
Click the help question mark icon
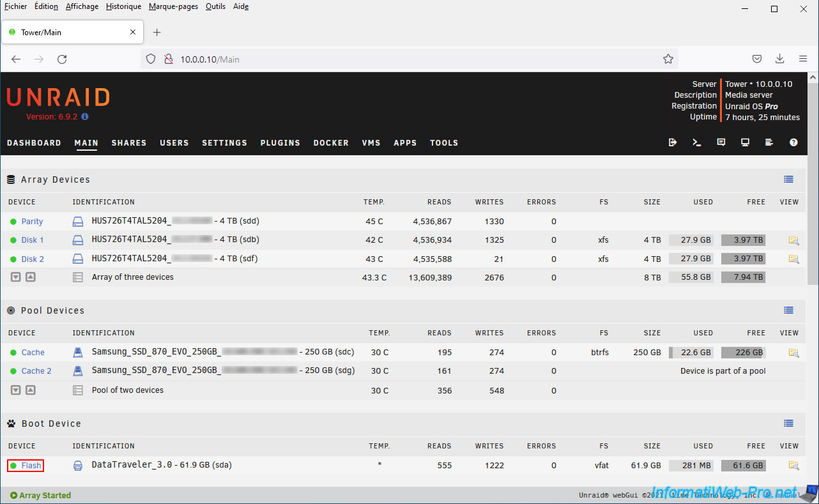point(793,142)
